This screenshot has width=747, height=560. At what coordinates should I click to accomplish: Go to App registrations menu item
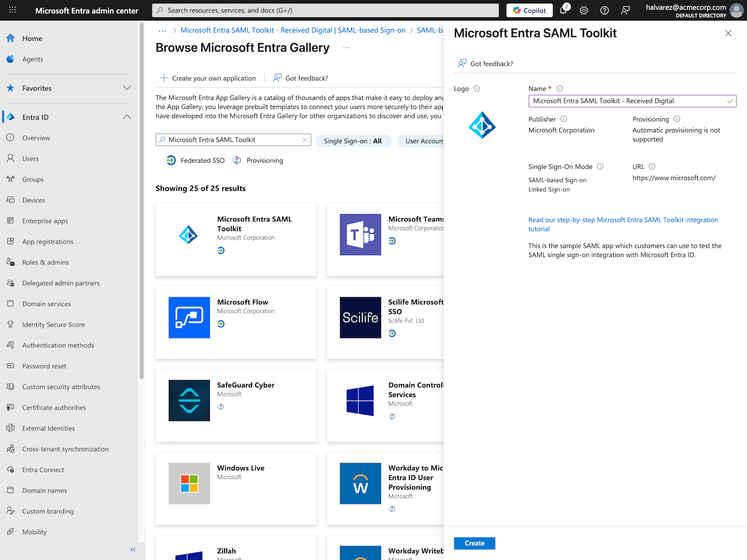[48, 242]
